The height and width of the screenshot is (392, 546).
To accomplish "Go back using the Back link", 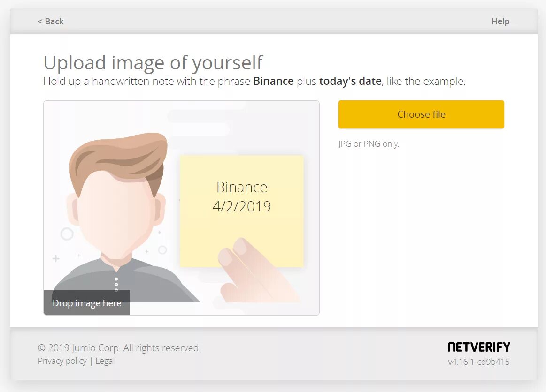I will coord(51,22).
